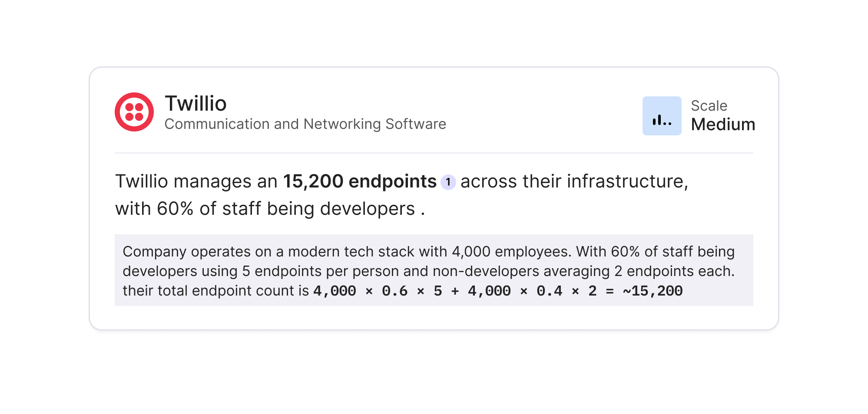This screenshot has height=414, width=868.
Task: Click 'their total endpoint count is' text
Action: 215,291
